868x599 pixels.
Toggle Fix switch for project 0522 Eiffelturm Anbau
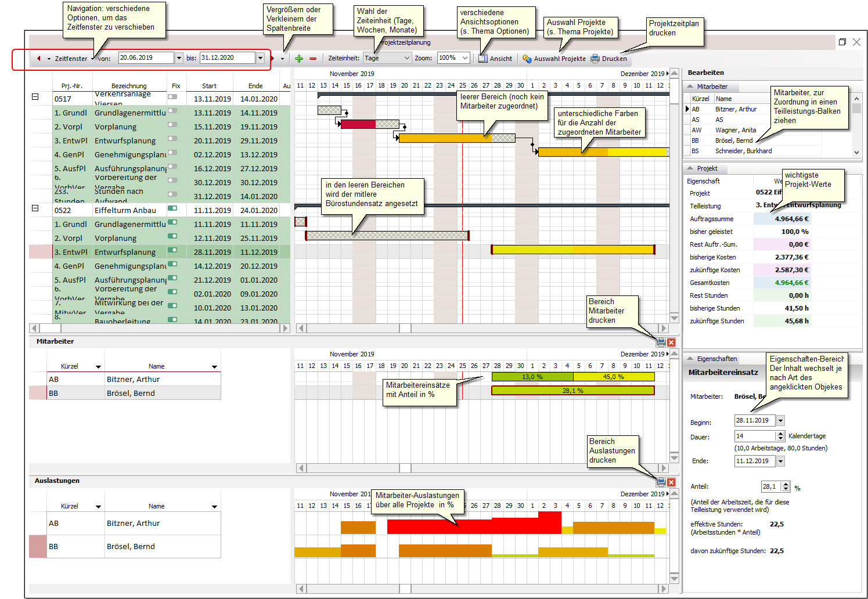tap(172, 208)
